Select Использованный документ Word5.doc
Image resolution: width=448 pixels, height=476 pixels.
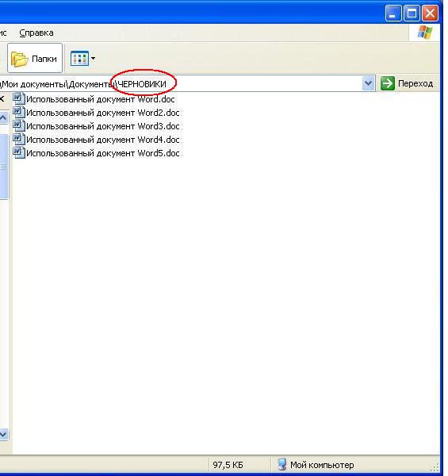point(96,153)
